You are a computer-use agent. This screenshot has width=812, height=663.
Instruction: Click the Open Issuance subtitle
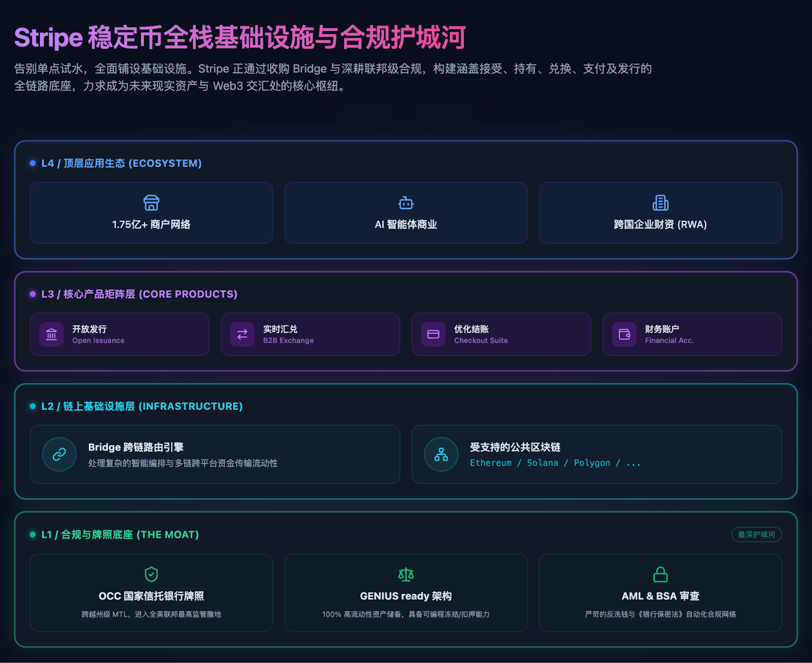pyautogui.click(x=98, y=340)
